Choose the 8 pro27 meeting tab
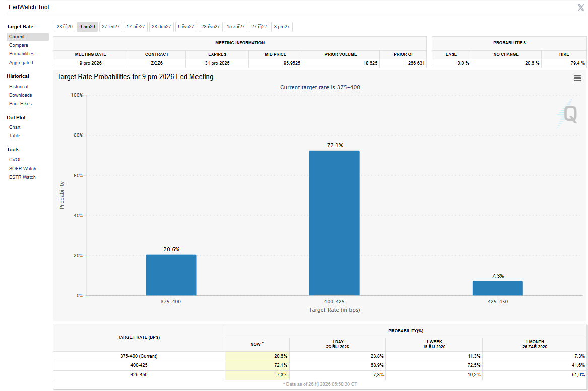The image size is (588, 391). pyautogui.click(x=282, y=27)
